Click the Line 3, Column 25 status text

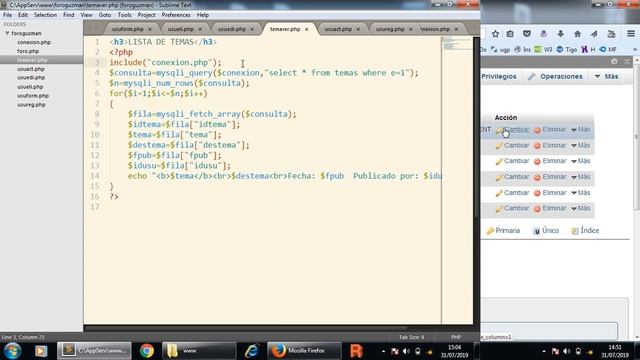[23, 337]
